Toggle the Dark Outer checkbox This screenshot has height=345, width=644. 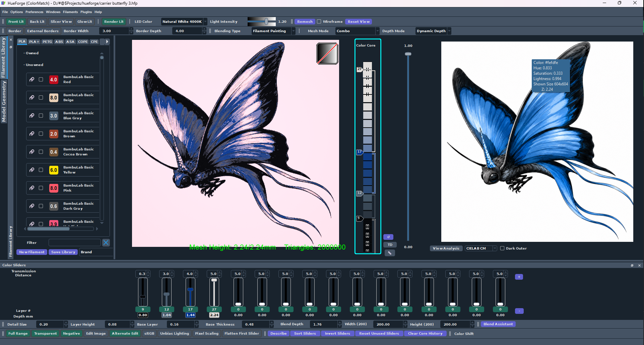[502, 248]
